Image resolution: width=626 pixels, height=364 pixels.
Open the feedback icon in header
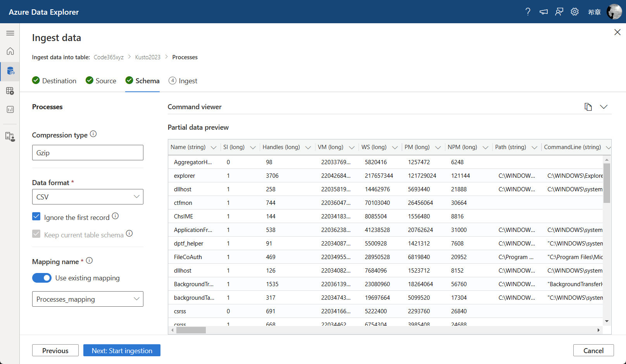point(559,12)
